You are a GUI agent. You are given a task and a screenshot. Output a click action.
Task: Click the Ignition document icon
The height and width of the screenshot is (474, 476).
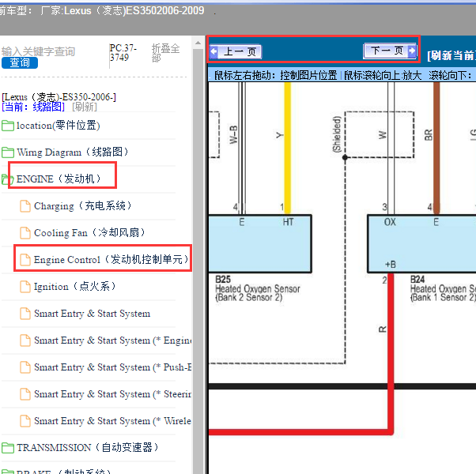pyautogui.click(x=25, y=287)
